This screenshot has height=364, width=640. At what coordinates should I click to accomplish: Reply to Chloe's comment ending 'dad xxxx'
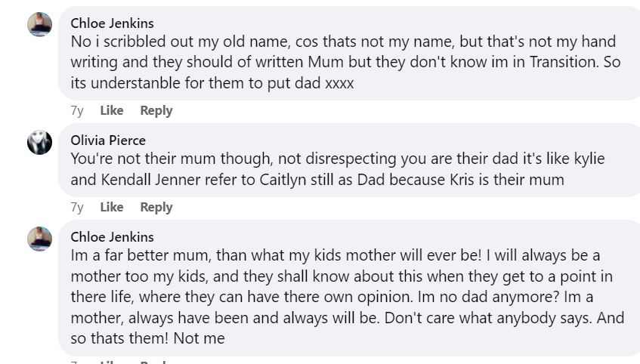point(156,110)
